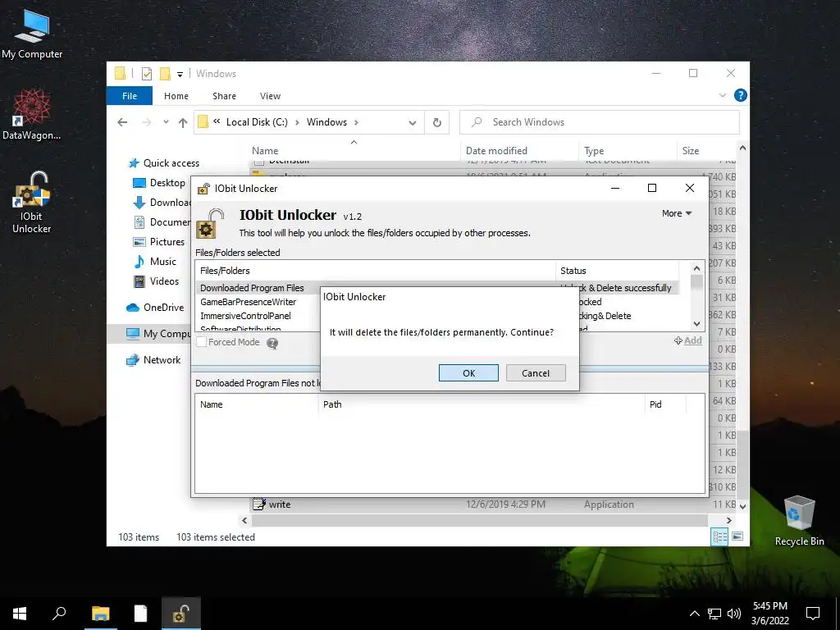Expand the address bar history dropdown
840x630 pixels.
tap(413, 123)
